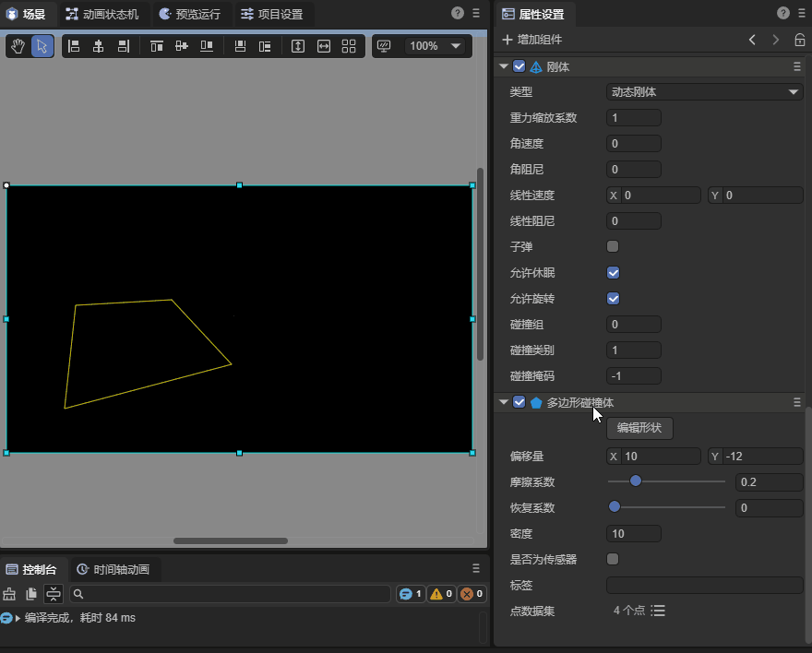Toggle the properties panel lock icon

(x=799, y=40)
